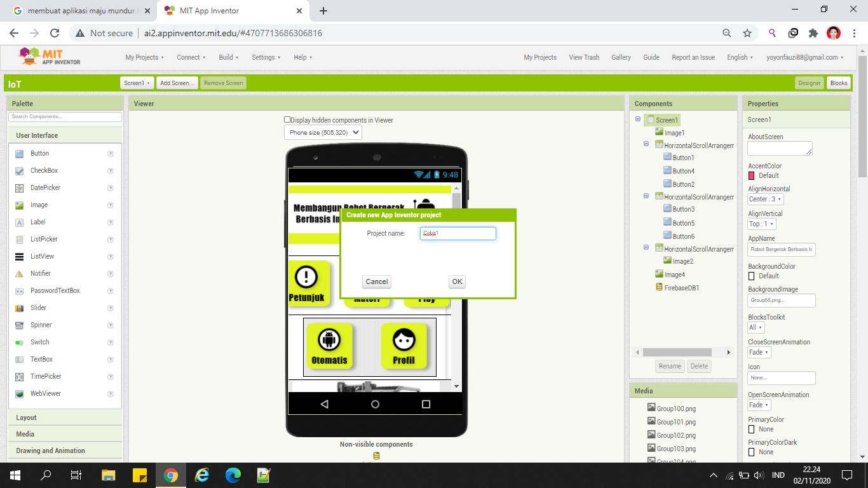The image size is (868, 488).
Task: Click OK in new project dialog
Action: 457,281
